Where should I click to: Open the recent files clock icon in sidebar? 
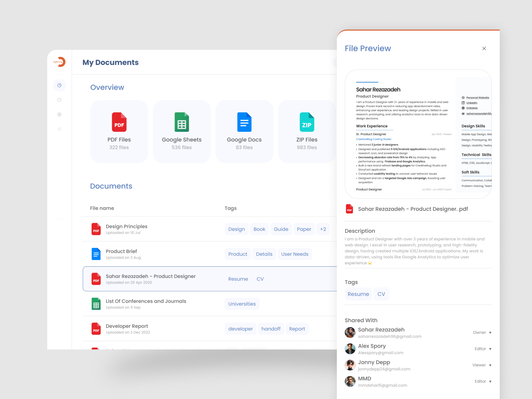[59, 99]
